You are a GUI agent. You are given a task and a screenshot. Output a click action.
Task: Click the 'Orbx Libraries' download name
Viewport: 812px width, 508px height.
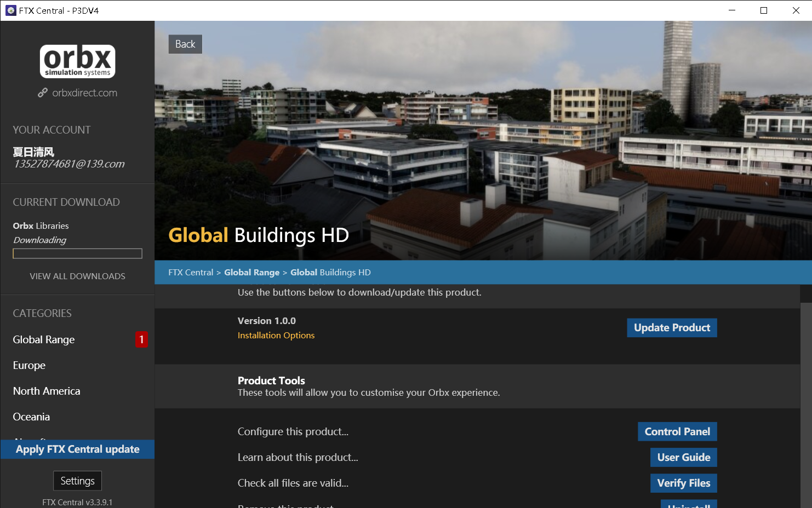[x=41, y=226]
